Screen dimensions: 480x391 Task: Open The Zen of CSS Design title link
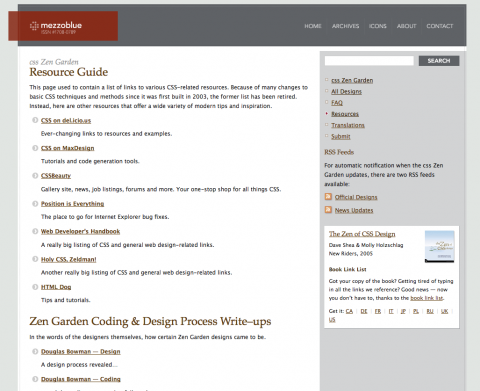tap(362, 234)
